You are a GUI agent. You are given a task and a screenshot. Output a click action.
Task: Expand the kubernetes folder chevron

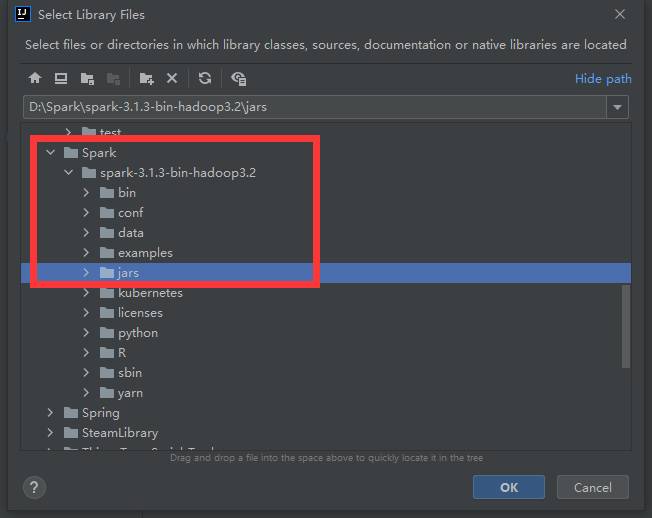(x=86, y=293)
